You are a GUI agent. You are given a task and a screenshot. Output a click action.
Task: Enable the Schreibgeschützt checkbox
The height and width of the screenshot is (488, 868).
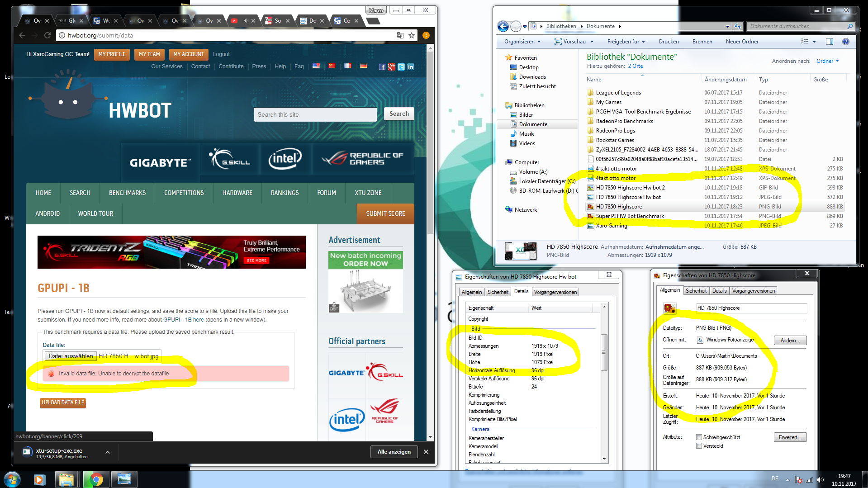699,437
